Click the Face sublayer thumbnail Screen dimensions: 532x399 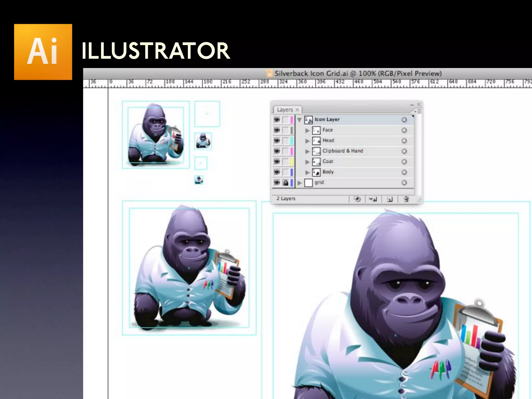(x=316, y=130)
